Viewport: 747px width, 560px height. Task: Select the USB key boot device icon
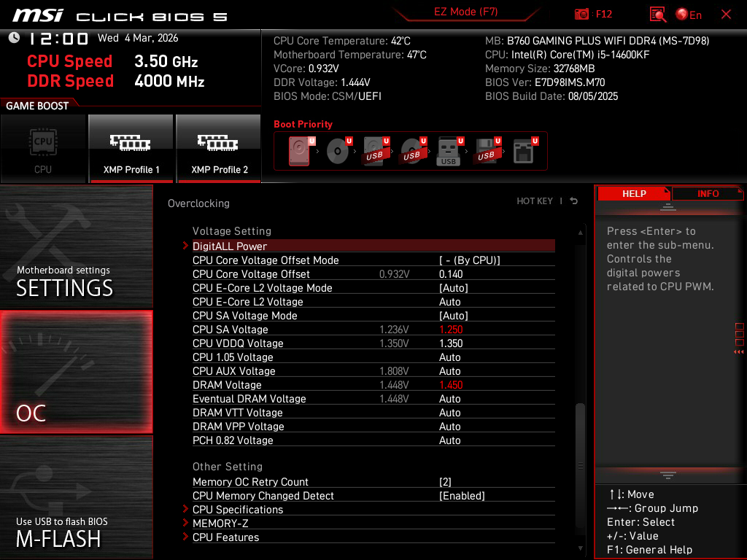tap(449, 152)
